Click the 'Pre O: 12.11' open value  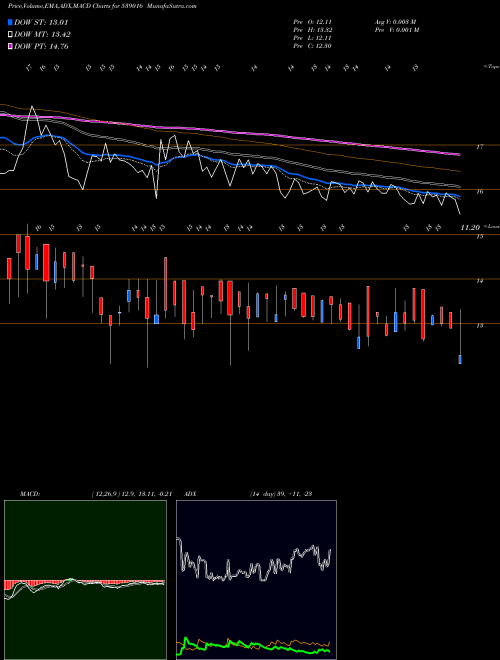tap(312, 22)
